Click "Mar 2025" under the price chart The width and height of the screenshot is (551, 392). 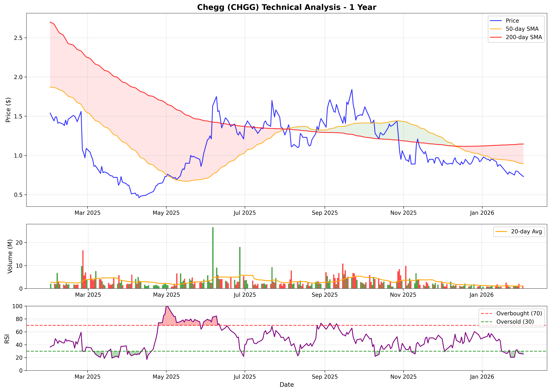coord(87,213)
